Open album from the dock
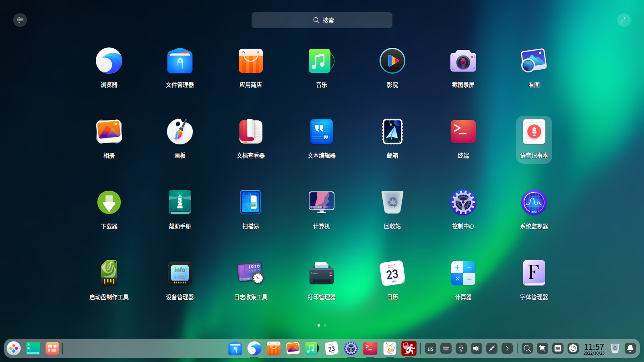The width and height of the screenshot is (644, 362). [293, 348]
